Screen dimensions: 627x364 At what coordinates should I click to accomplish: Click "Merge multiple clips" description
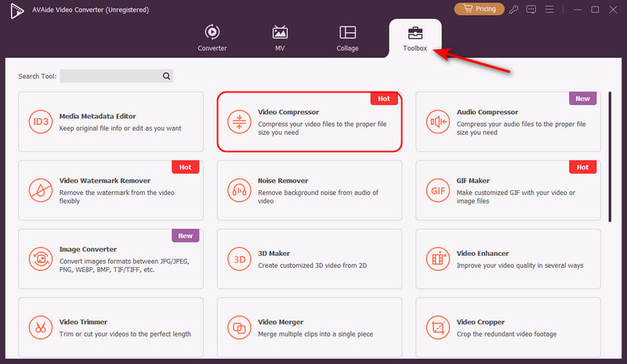click(x=316, y=334)
